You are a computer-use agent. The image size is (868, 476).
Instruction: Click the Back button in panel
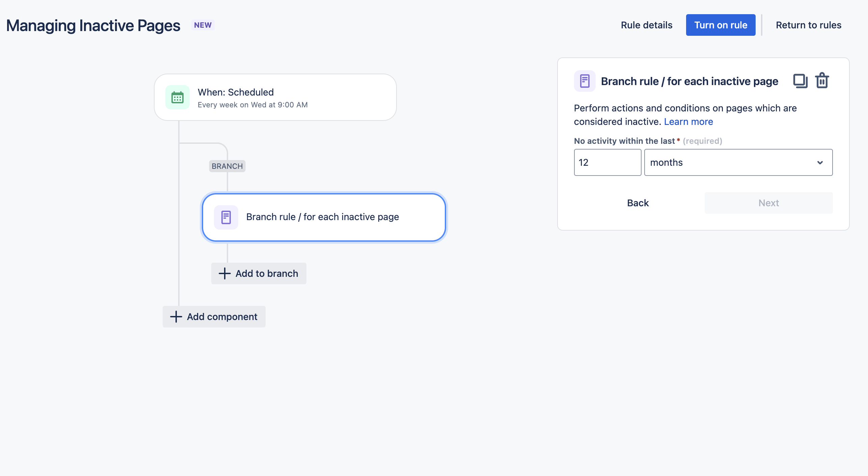coord(638,203)
